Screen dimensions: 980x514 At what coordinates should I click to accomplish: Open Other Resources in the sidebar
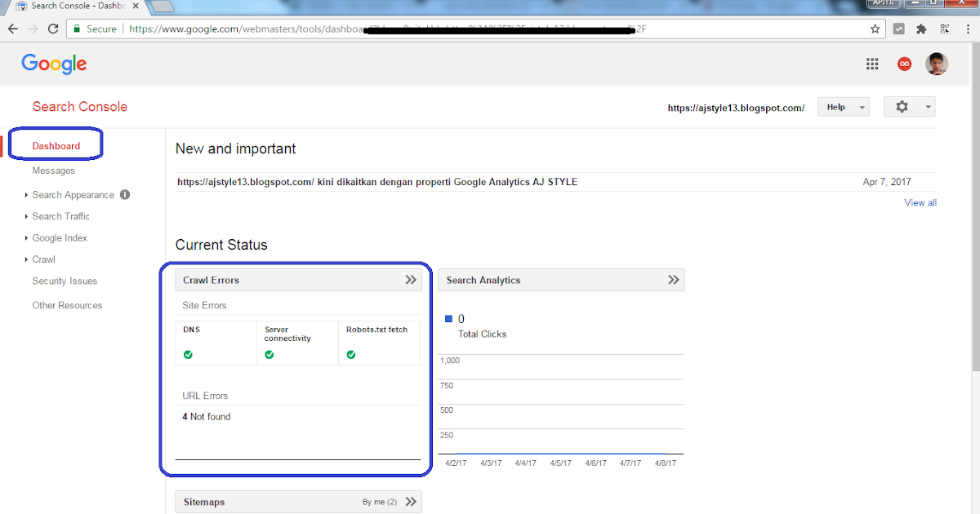[67, 305]
